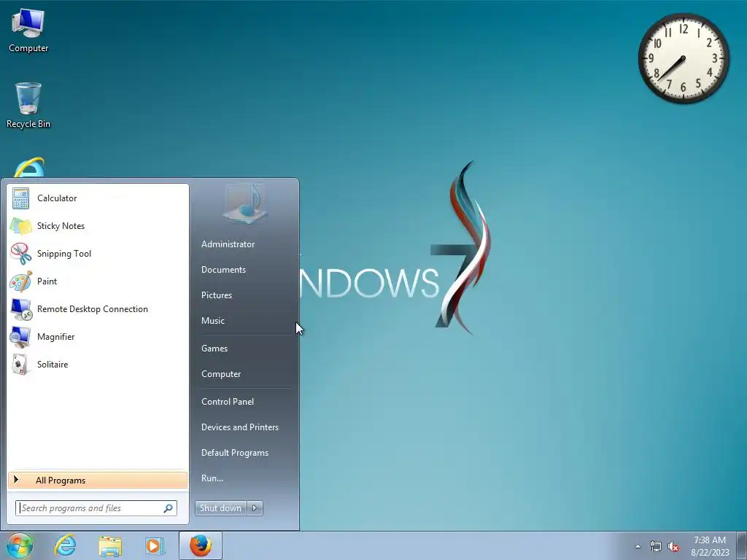Open Games from Start menu
The image size is (747, 560).
214,349
